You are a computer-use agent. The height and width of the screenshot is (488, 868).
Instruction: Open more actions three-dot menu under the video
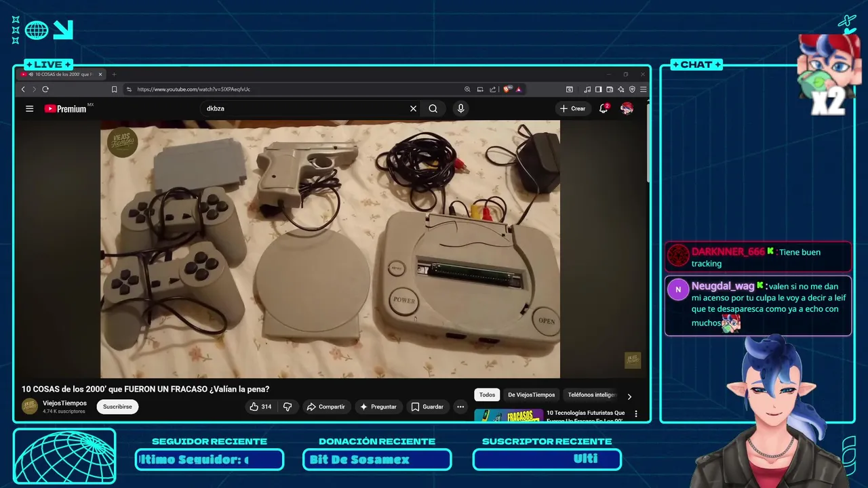[x=460, y=407]
